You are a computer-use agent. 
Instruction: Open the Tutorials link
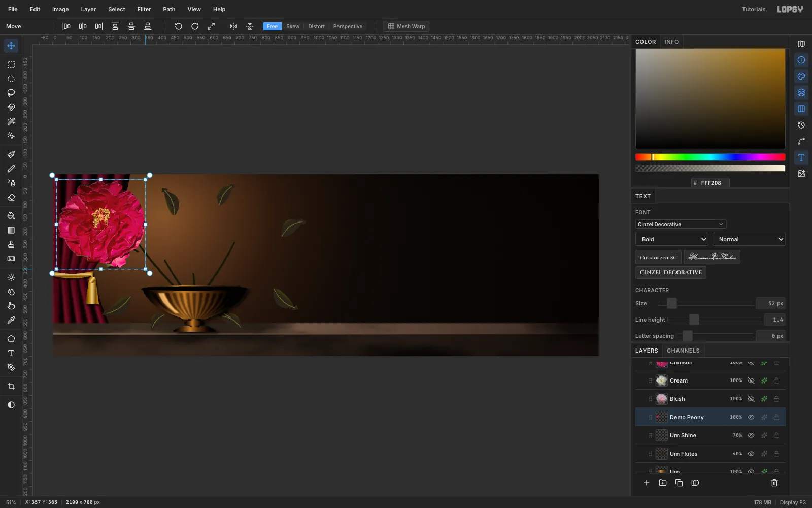[x=754, y=9]
